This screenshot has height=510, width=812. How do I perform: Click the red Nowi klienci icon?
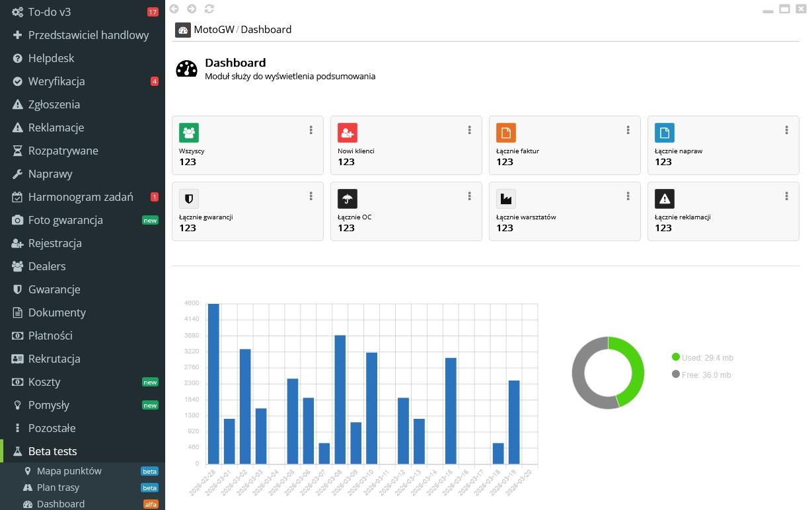[348, 133]
